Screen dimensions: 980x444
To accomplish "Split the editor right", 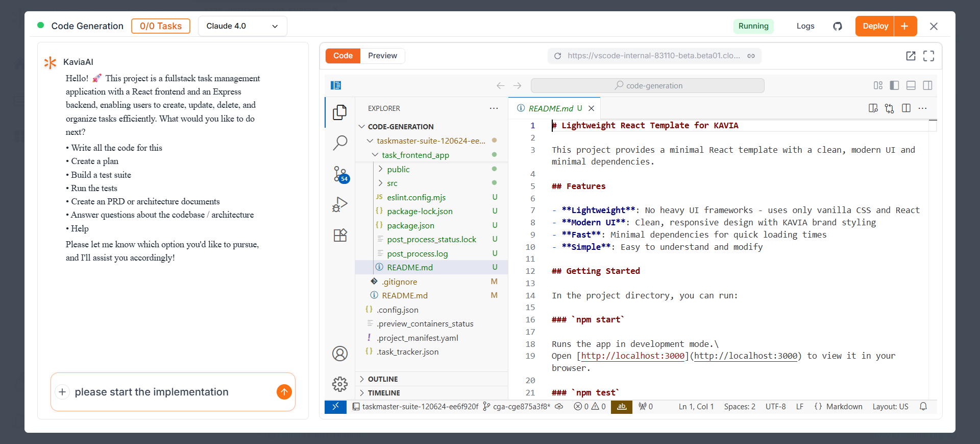I will pyautogui.click(x=906, y=108).
